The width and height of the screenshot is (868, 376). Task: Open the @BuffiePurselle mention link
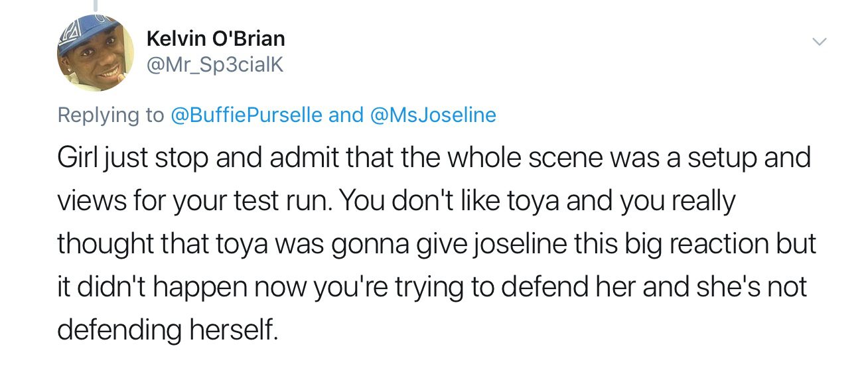pyautogui.click(x=247, y=115)
